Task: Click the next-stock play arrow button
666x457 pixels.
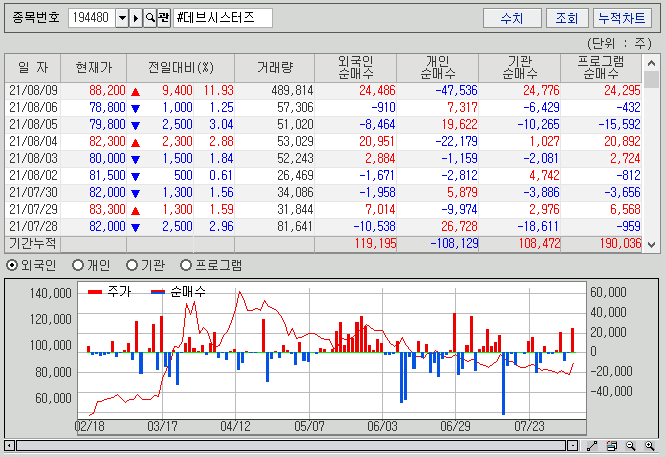Action: pyautogui.click(x=135, y=18)
